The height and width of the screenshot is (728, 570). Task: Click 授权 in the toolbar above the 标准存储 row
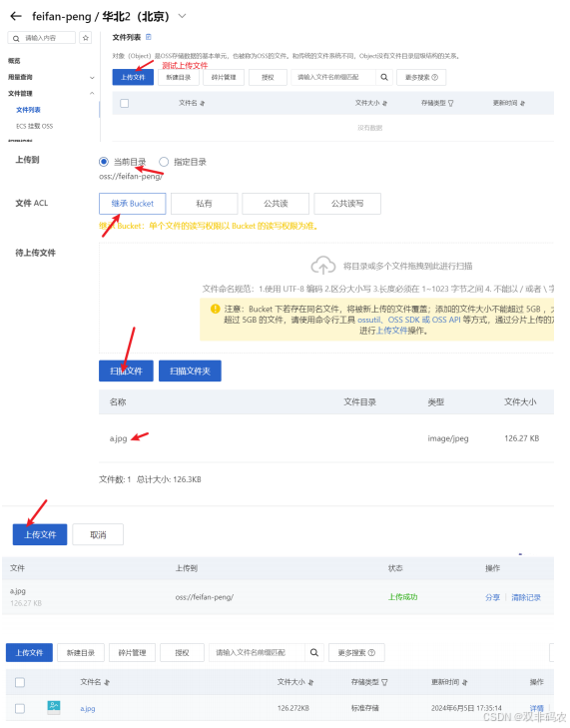coord(182,652)
